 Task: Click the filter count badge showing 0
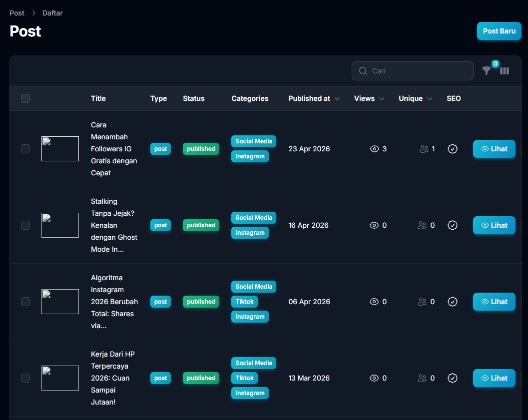(496, 63)
